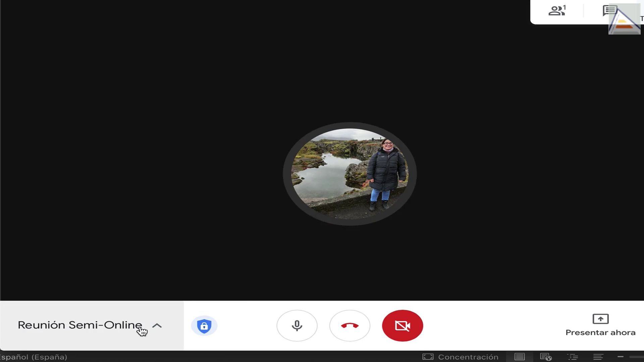Change the Español (España) language setting
The height and width of the screenshot is (362, 644).
pyautogui.click(x=34, y=357)
